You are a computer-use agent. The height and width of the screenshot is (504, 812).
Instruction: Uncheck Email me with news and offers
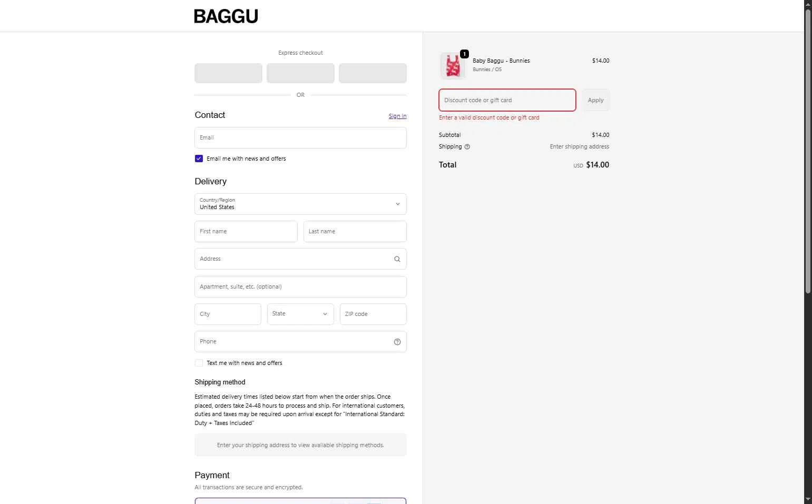tap(199, 159)
